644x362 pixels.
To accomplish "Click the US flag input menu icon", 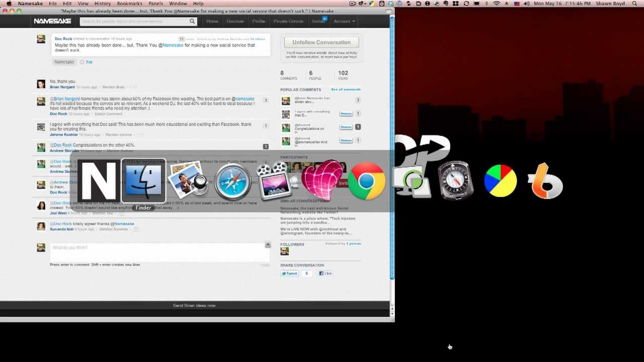I will [517, 4].
